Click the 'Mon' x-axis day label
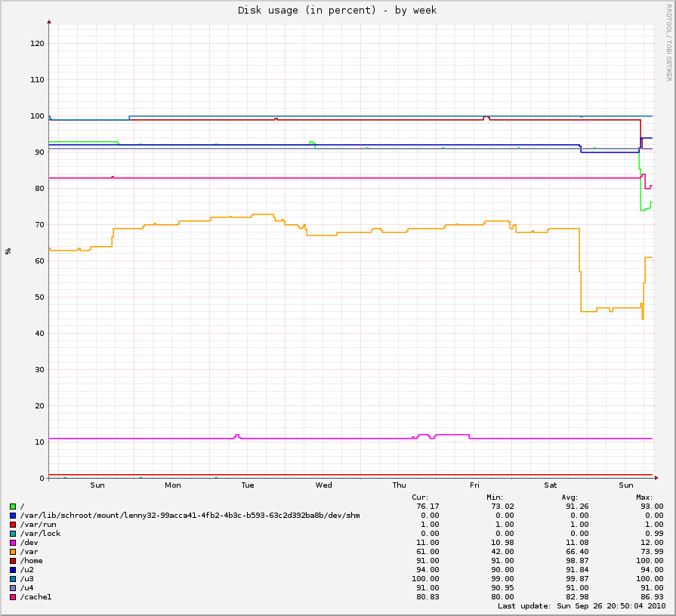The image size is (676, 616). pos(173,485)
